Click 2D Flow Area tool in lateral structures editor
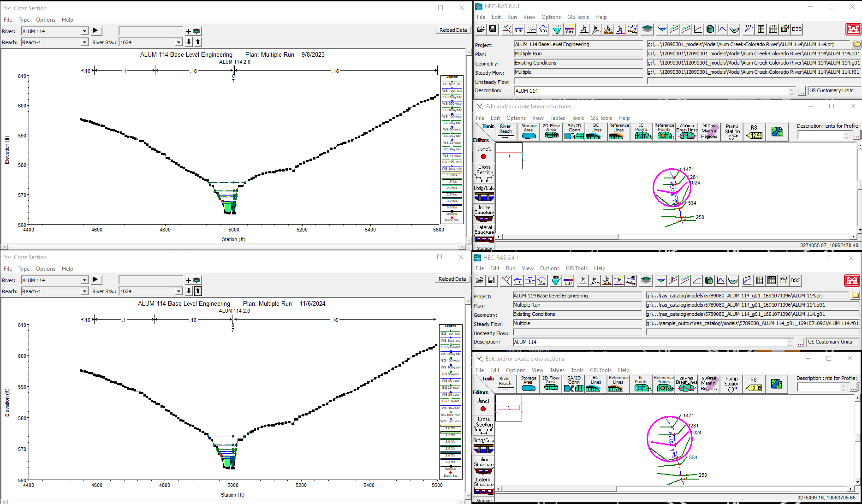This screenshot has width=862, height=504. (x=551, y=131)
